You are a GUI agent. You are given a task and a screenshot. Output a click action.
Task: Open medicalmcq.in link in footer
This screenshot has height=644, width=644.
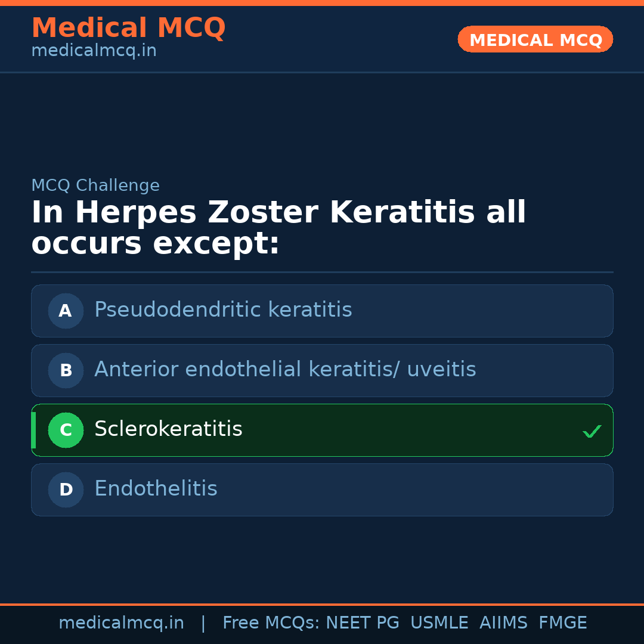pos(121,623)
